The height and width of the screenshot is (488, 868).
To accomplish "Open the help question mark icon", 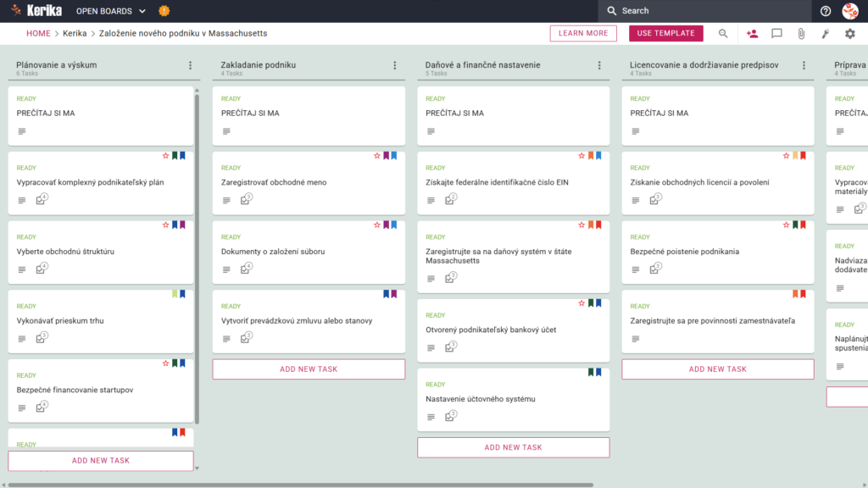I will (826, 11).
